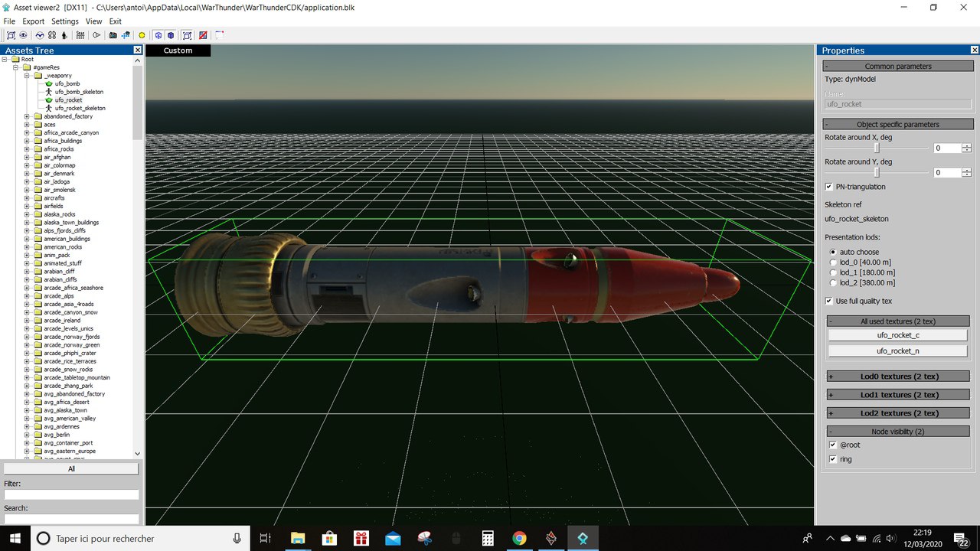The image size is (980, 551).
Task: Select the solid blue cube toolbar icon
Action: point(171,35)
